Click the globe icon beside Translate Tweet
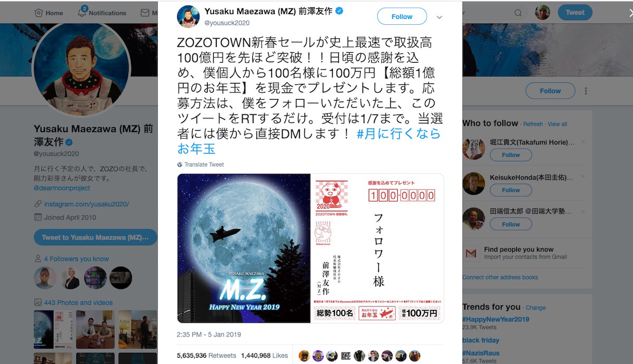This screenshot has height=364, width=633. coord(180,165)
